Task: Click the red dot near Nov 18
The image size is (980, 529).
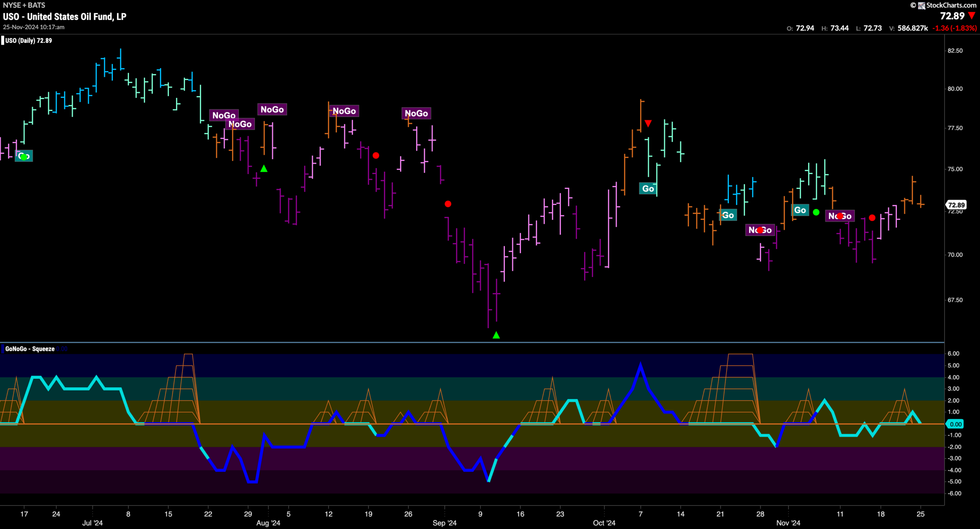Action: coord(872,218)
